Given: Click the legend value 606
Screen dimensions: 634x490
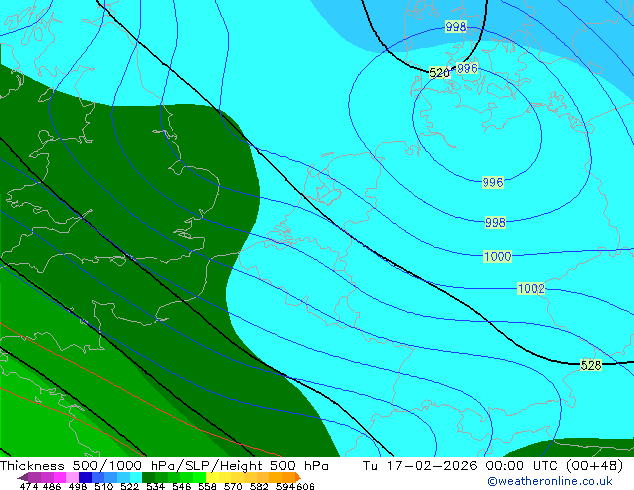Looking at the screenshot, I should [x=305, y=486].
